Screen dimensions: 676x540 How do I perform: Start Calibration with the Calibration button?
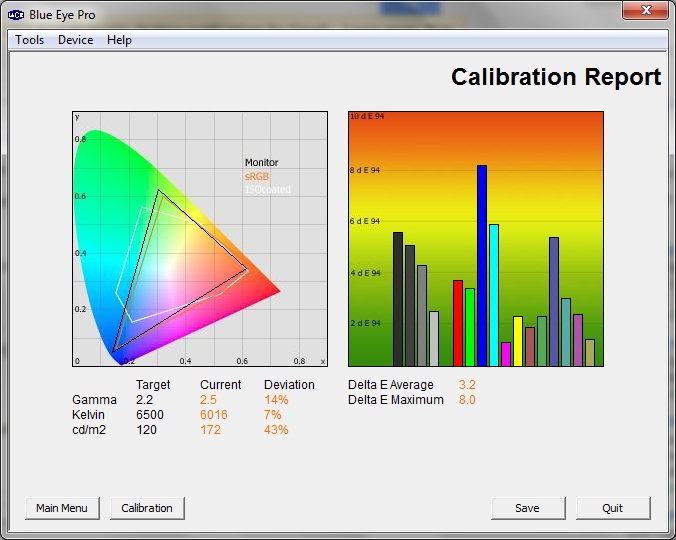click(x=147, y=508)
